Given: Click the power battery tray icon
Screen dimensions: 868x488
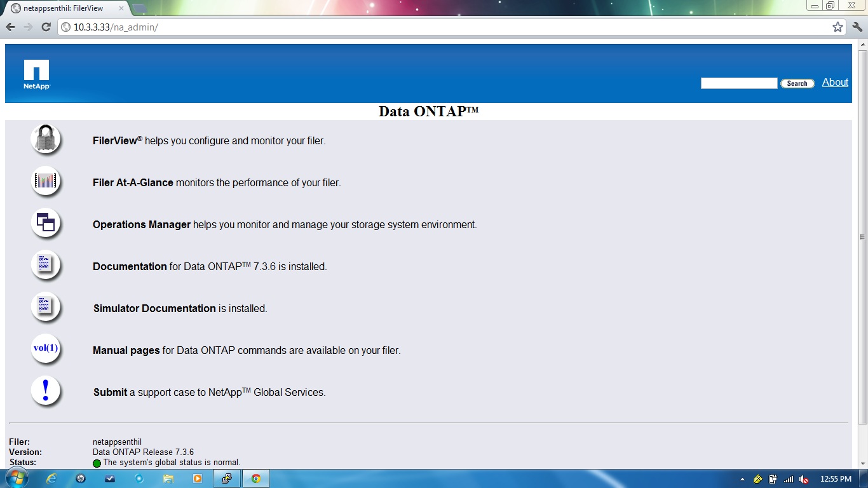Looking at the screenshot, I should [x=773, y=479].
